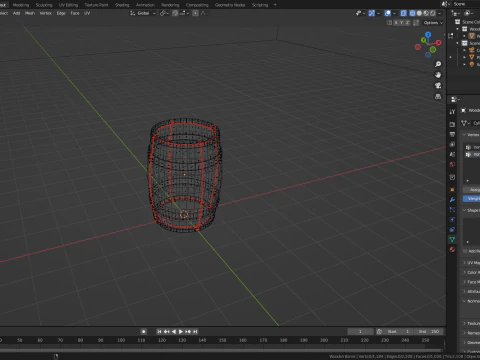480x360 pixels.
Task: Select wireframe viewport shading mode
Action: coord(412,13)
